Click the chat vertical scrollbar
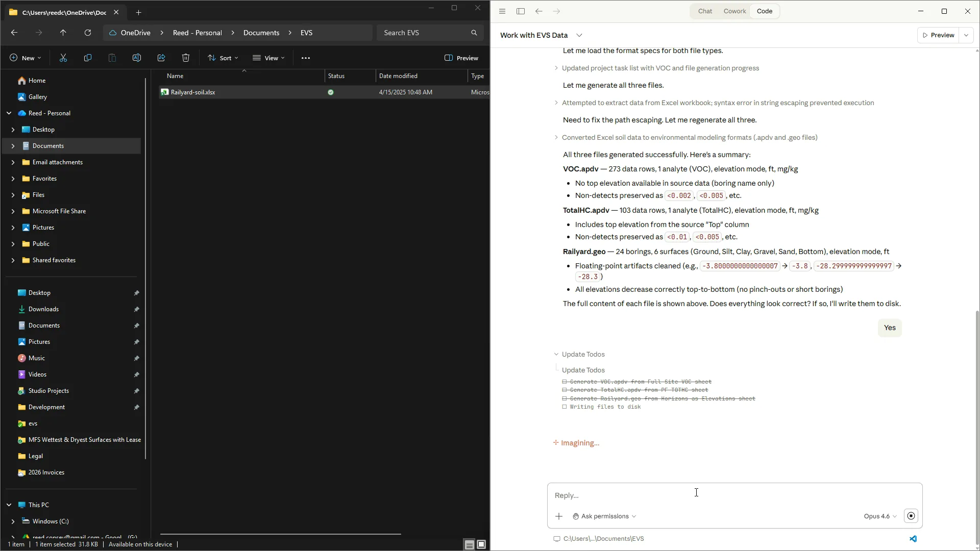980x551 pixels. pos(977,428)
